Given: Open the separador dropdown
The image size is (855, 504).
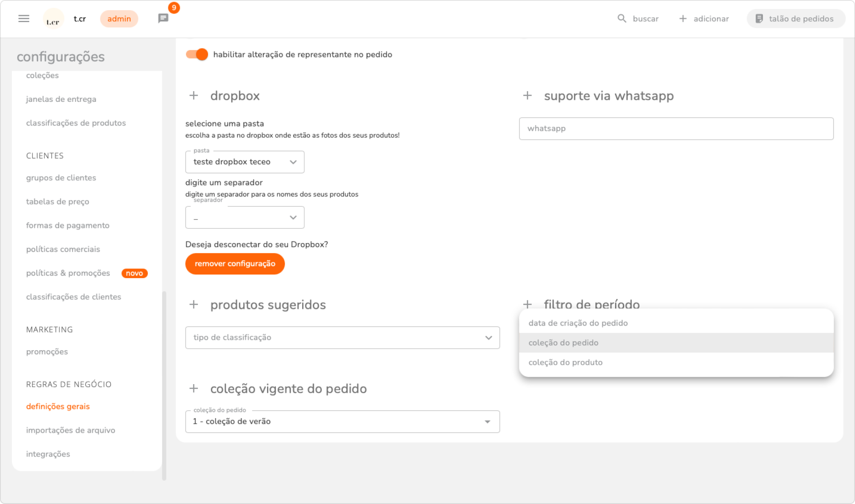Looking at the screenshot, I should pyautogui.click(x=244, y=218).
